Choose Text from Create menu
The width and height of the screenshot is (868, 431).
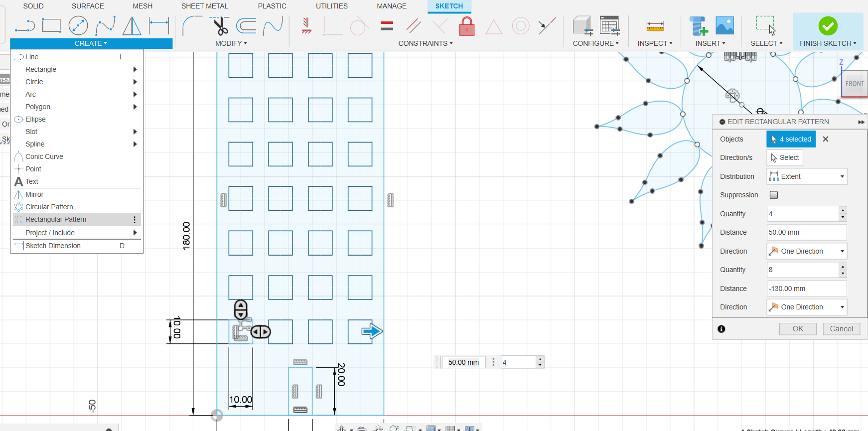(x=77, y=181)
